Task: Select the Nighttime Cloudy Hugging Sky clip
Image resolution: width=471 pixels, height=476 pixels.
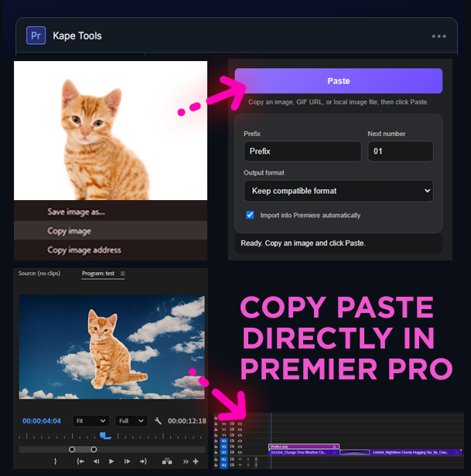Action: 415,452
